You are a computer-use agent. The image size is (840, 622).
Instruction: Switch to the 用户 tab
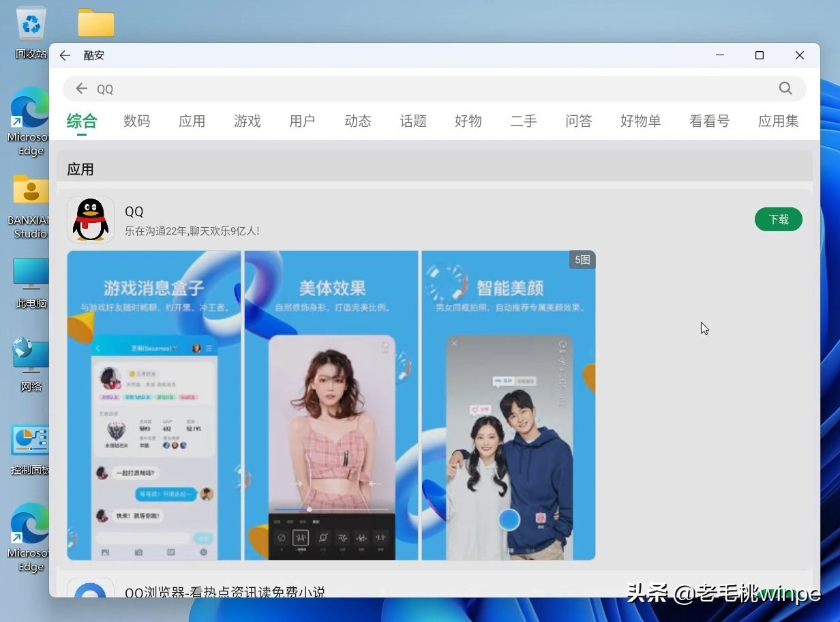click(302, 121)
